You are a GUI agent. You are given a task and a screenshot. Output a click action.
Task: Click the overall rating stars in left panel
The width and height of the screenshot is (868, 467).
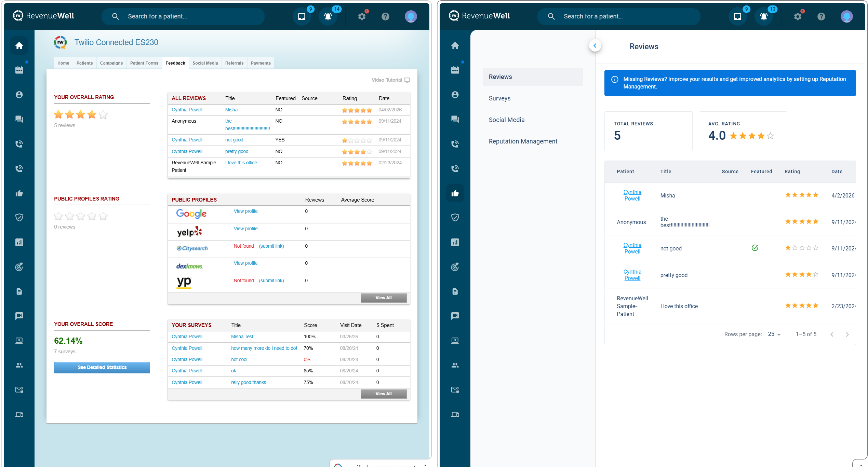[81, 115]
